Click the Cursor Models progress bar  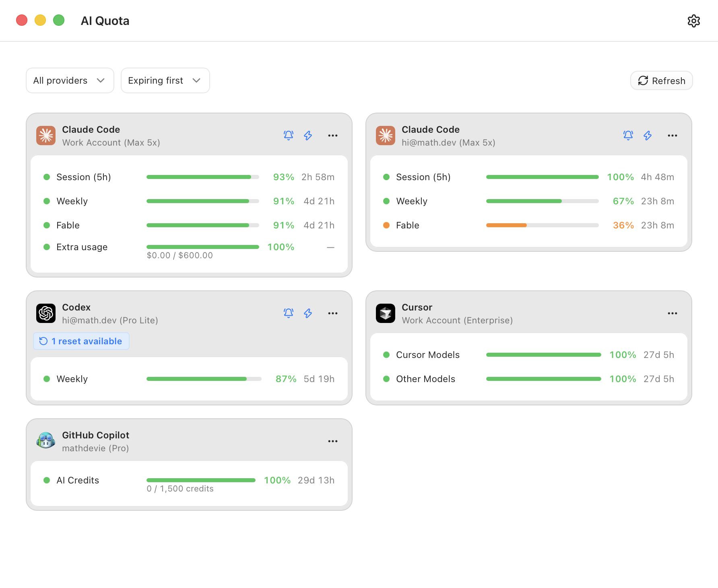[x=544, y=355]
